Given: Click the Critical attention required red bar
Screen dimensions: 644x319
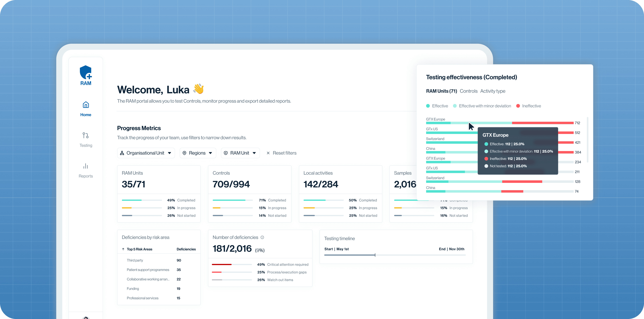Looking at the screenshot, I should click(x=222, y=265).
